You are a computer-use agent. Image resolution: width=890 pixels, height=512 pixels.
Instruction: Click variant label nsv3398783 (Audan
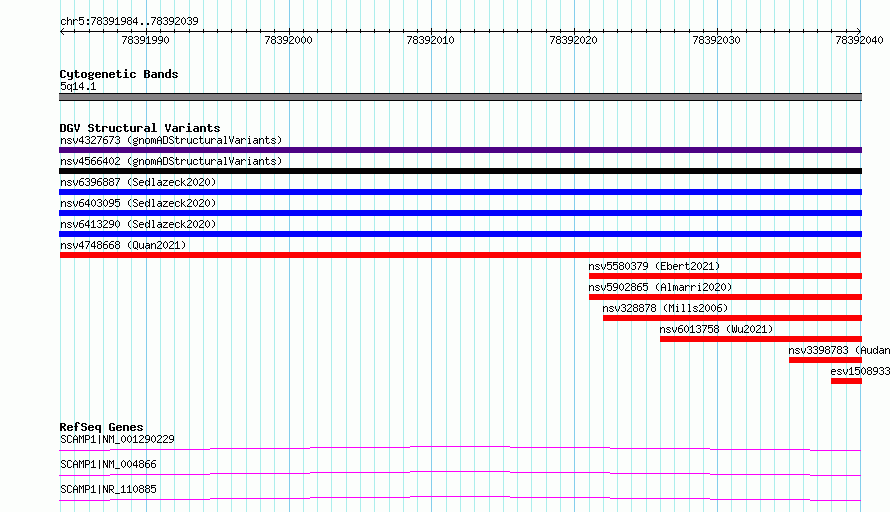[x=839, y=350]
